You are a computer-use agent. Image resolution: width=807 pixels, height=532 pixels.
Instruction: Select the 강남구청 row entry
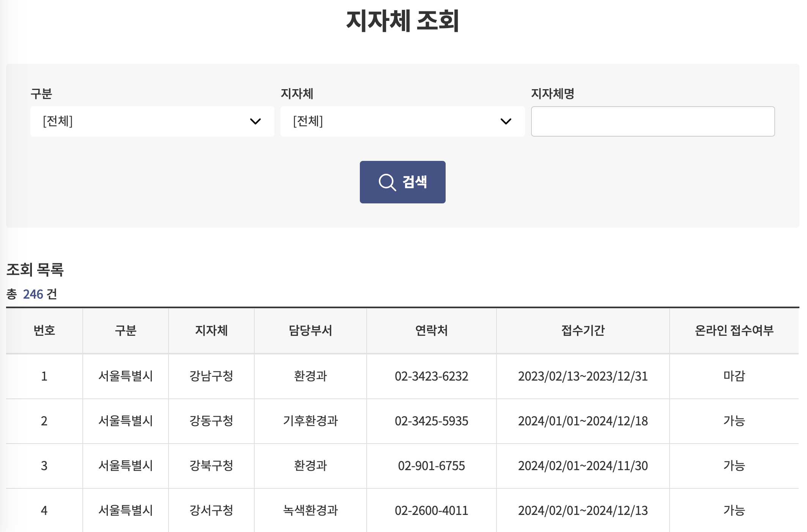[x=211, y=376]
